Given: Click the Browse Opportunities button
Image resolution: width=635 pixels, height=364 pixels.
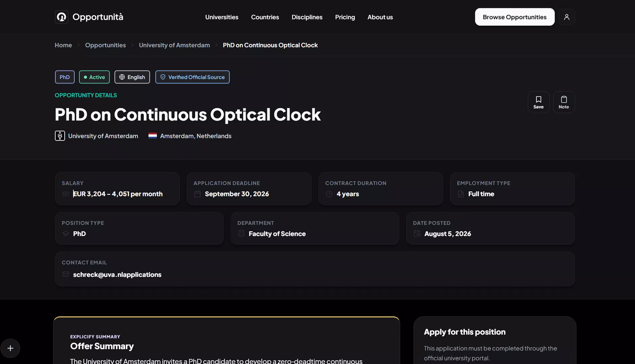Looking at the screenshot, I should tap(514, 17).
